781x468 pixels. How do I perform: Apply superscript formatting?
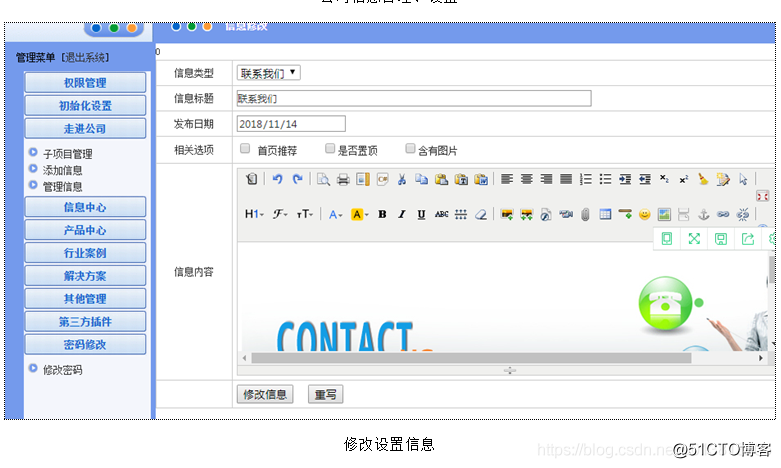tap(684, 179)
